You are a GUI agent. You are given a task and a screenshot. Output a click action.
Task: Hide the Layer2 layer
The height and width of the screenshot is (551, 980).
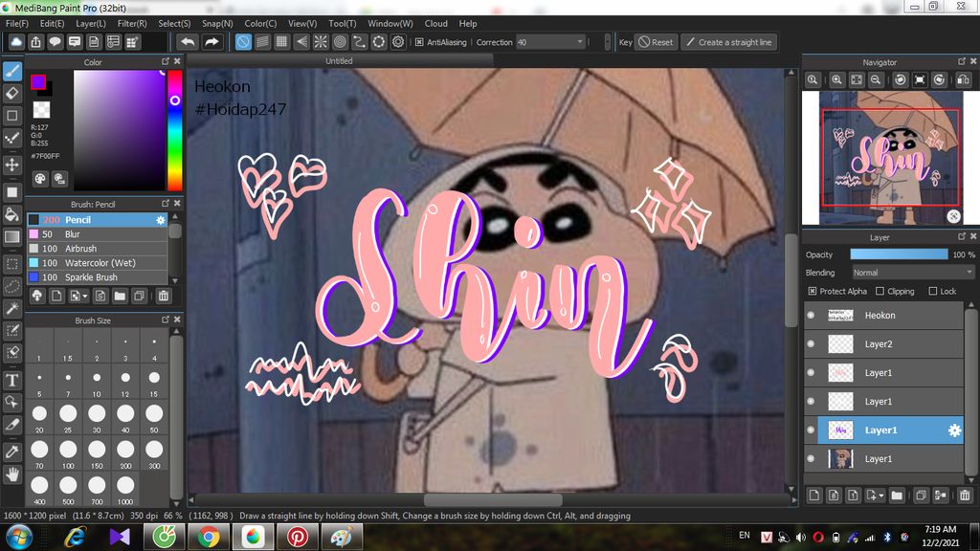click(812, 344)
